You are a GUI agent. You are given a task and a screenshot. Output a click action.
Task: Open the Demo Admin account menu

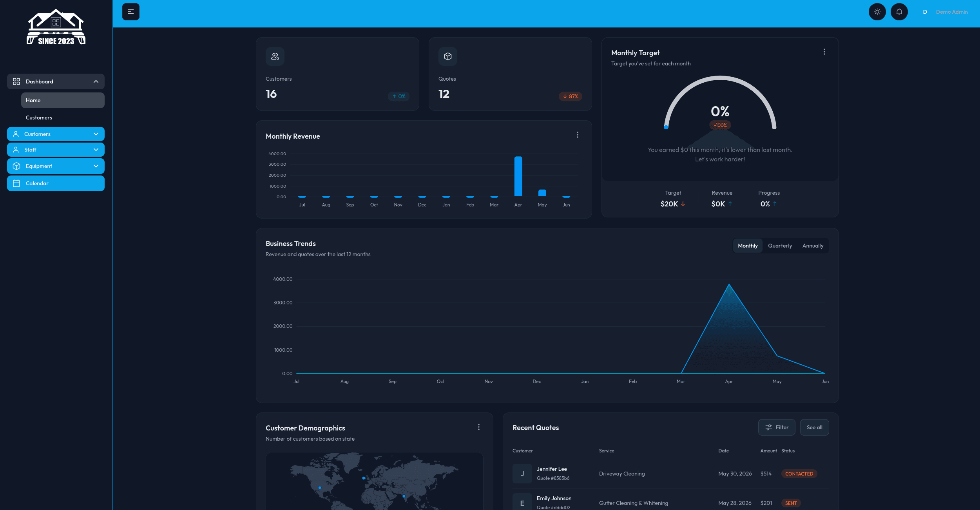951,12
